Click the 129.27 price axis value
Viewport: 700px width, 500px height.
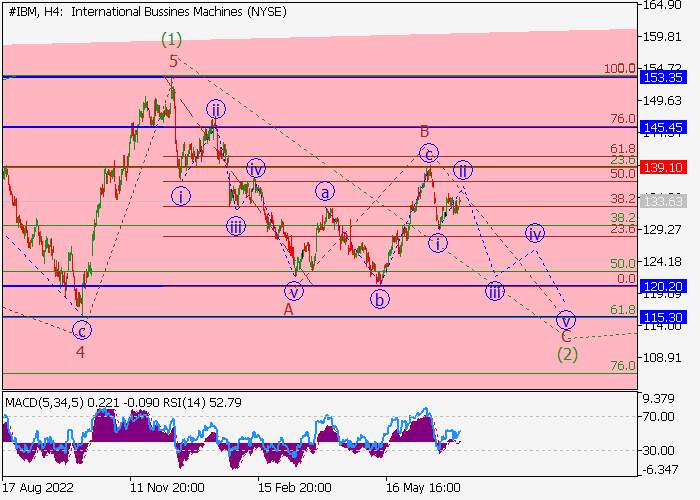pyautogui.click(x=662, y=229)
